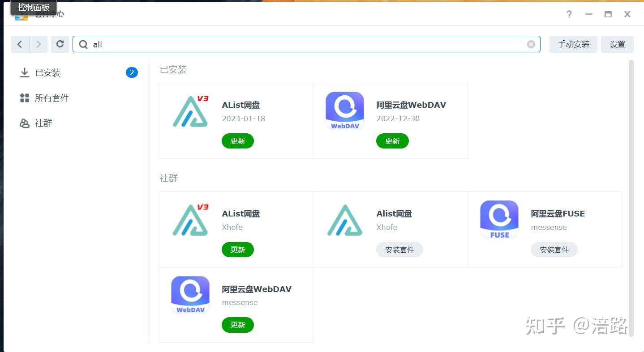This screenshot has height=352, width=644.
Task: Update community AList网盘 by Xhofe
Action: pos(238,250)
